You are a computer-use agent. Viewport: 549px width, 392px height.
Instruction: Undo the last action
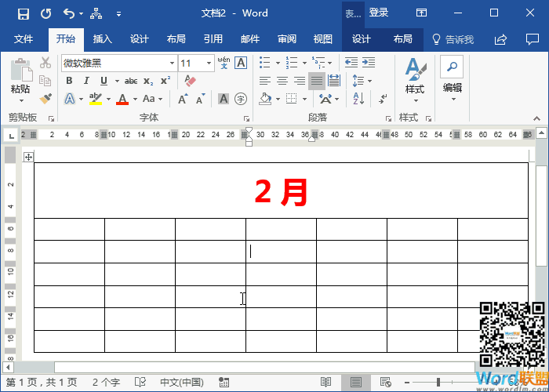(69, 13)
